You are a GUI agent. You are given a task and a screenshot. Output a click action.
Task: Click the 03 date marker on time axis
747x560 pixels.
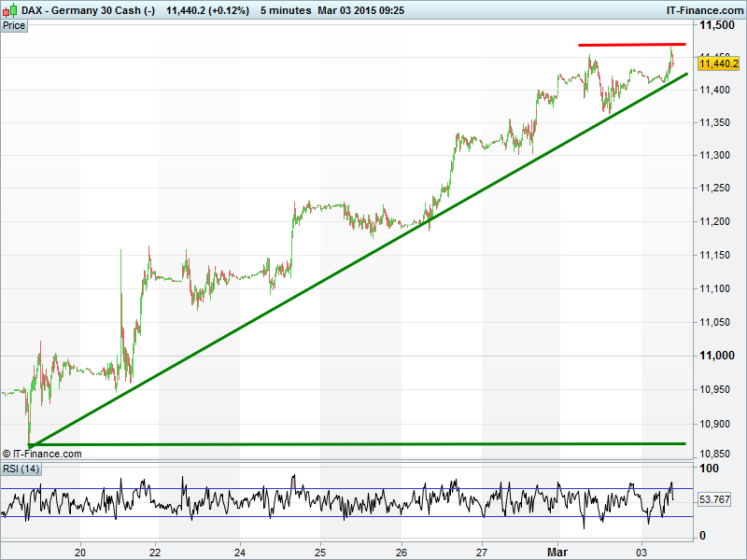point(642,550)
